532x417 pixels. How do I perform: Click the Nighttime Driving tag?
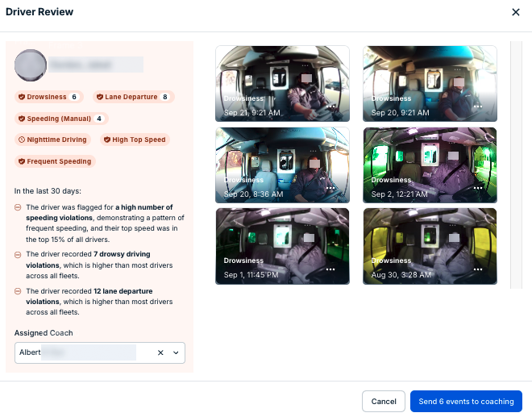[x=52, y=140]
